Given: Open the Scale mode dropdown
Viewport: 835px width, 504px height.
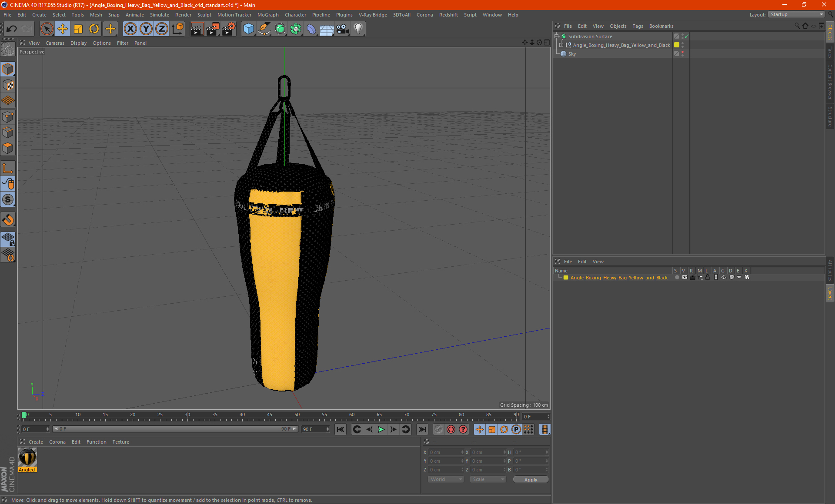Looking at the screenshot, I should coord(488,479).
